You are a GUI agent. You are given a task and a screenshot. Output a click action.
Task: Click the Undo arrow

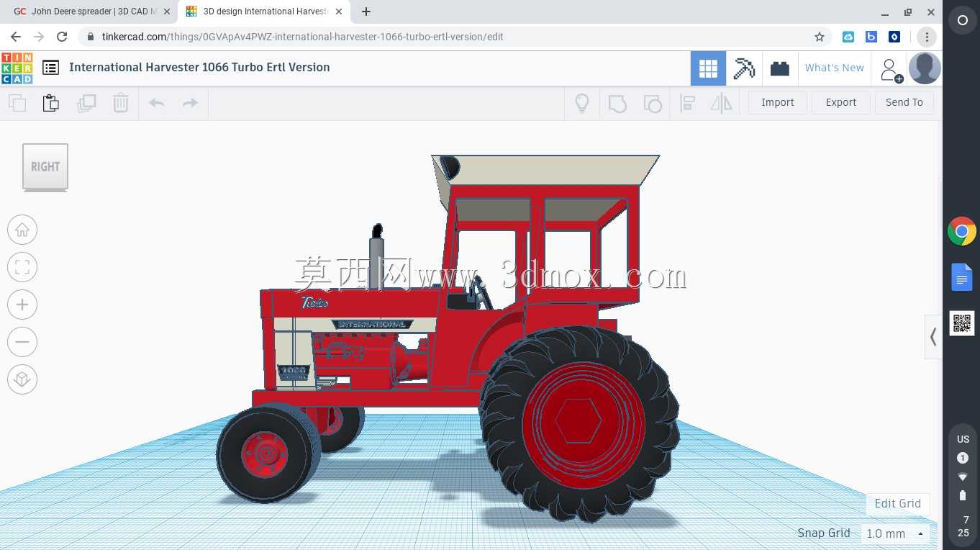pyautogui.click(x=157, y=103)
